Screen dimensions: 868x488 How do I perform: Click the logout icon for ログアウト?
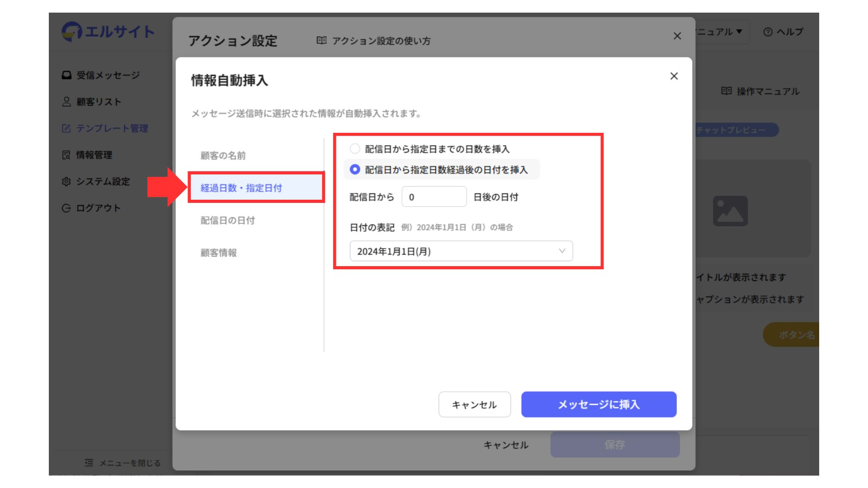66,208
